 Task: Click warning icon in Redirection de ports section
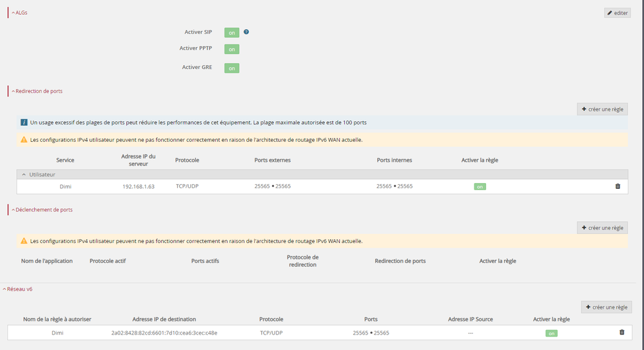(x=24, y=139)
